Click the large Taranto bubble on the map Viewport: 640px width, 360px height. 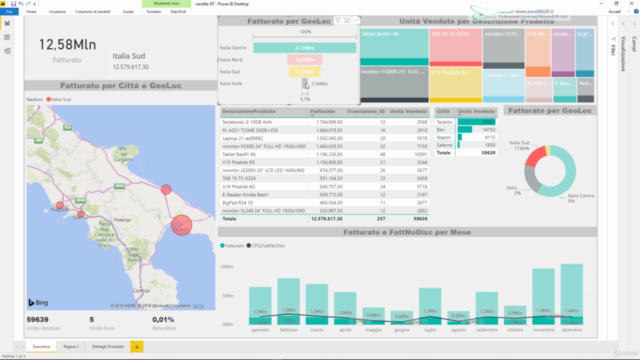coord(182,225)
